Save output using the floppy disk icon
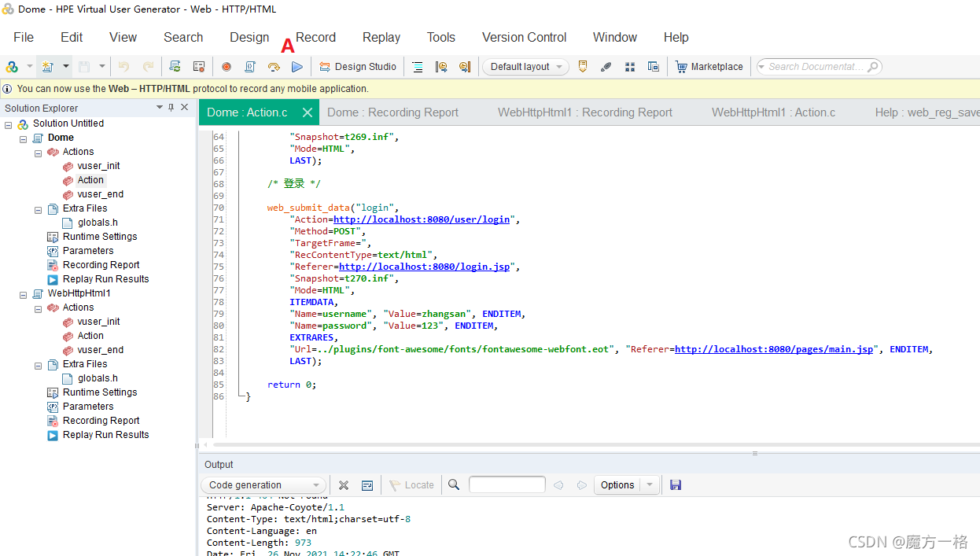 [x=676, y=485]
